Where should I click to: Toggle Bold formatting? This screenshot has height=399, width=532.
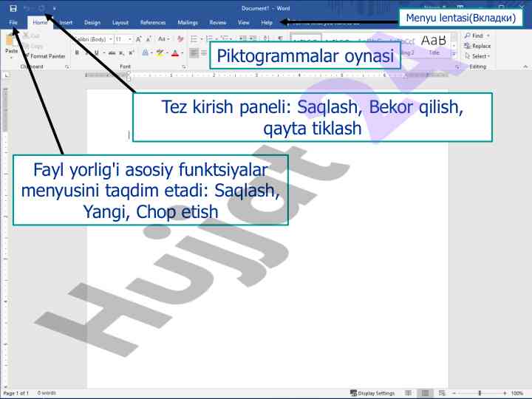pyautogui.click(x=78, y=53)
